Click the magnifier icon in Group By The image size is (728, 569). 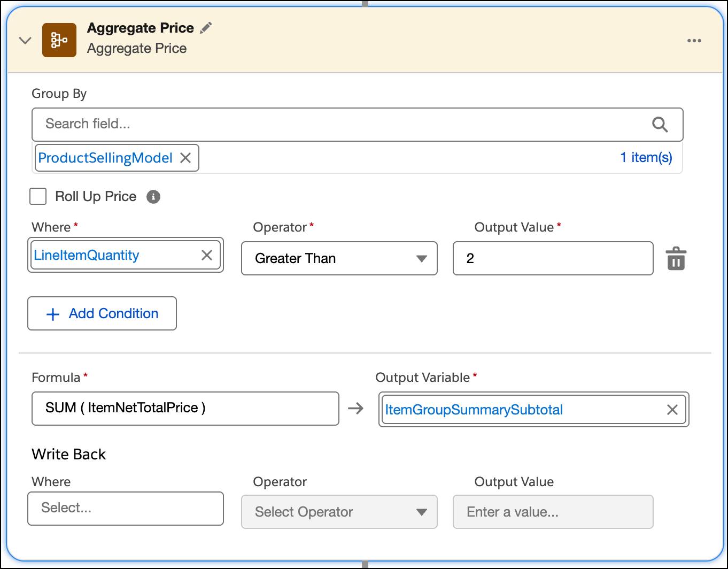[x=660, y=125]
